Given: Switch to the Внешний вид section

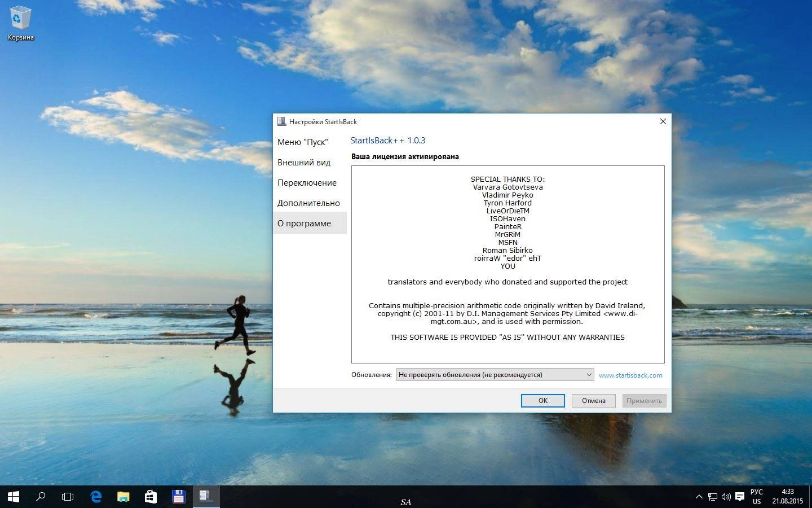Looking at the screenshot, I should 310,163.
